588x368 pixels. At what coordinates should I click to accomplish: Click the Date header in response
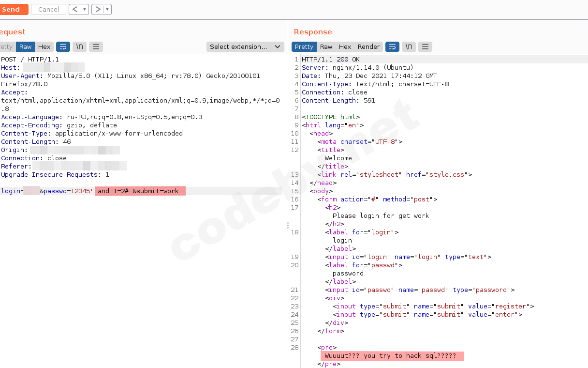point(369,76)
